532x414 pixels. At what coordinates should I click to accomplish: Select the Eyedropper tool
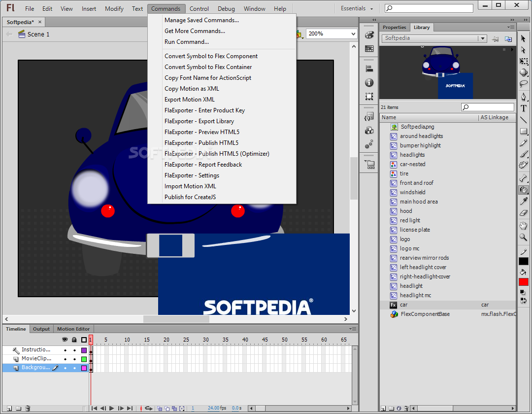point(524,201)
